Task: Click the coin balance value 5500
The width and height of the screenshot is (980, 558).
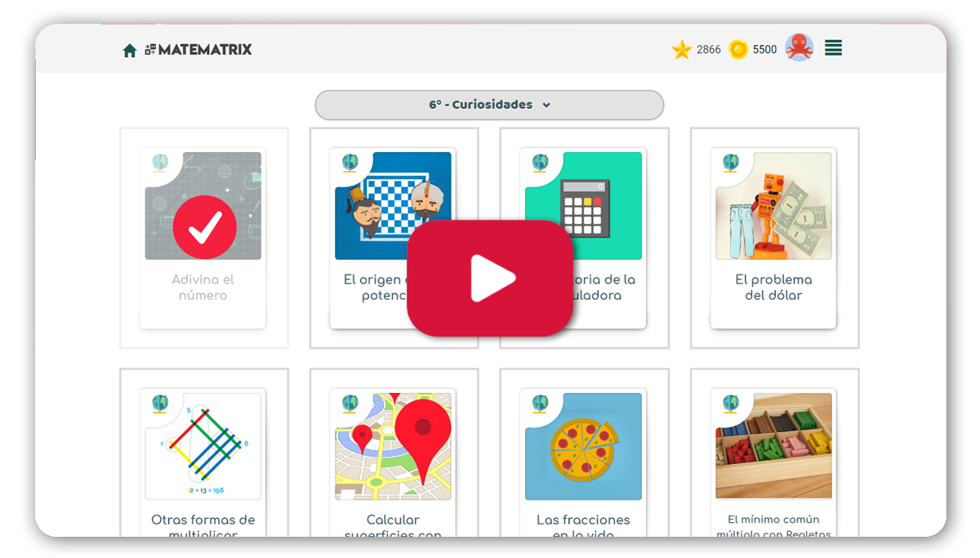Action: (x=765, y=50)
